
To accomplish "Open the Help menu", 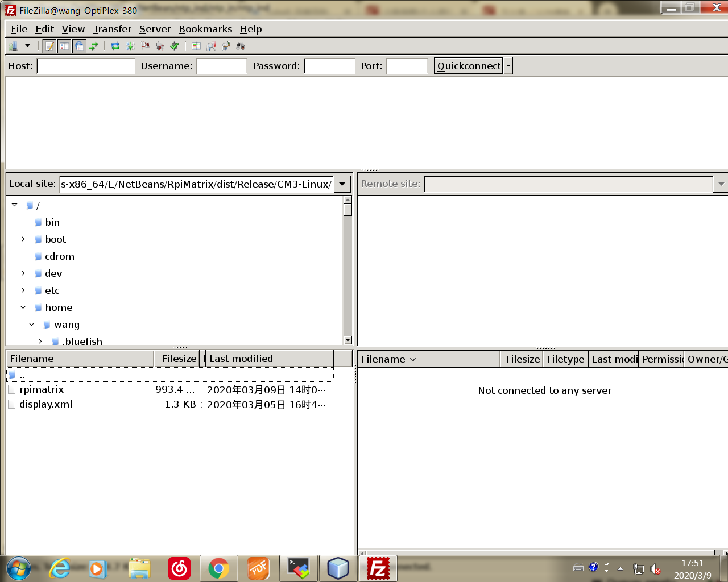I will [251, 29].
